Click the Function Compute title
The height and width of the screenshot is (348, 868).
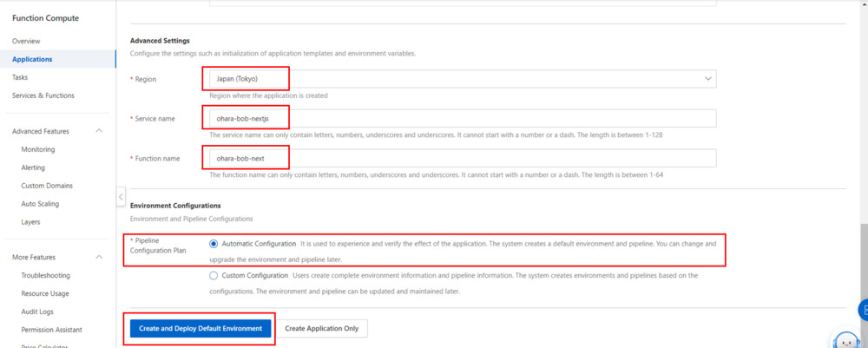tap(45, 18)
